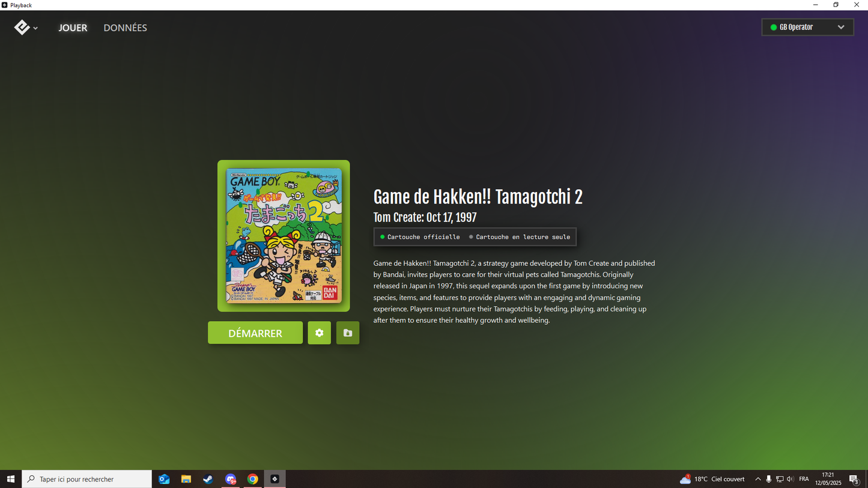Open the Discord taskbar icon with badge

click(x=231, y=479)
